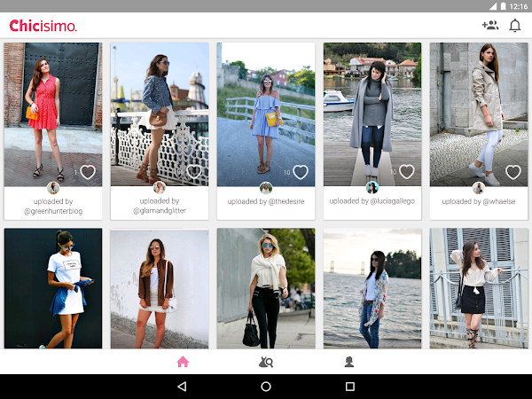The image size is (532, 399).
Task: Open the white t-shirt dress photo
Action: coord(53,288)
